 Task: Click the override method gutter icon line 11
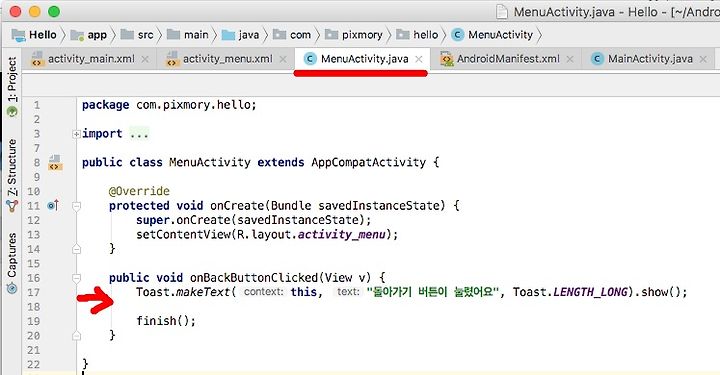click(53, 205)
